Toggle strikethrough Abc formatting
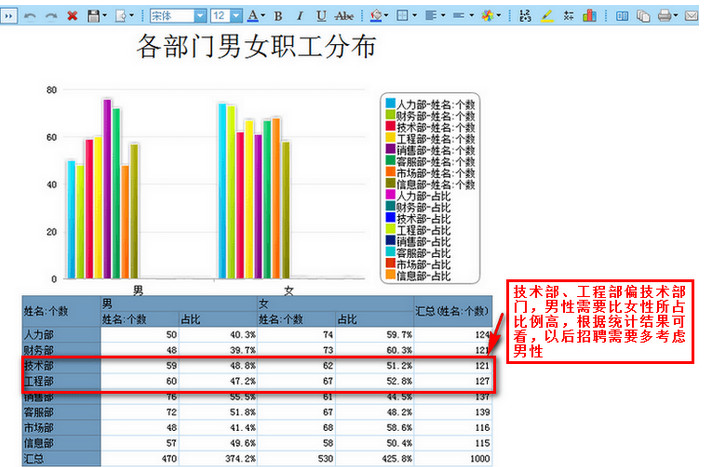 [345, 16]
